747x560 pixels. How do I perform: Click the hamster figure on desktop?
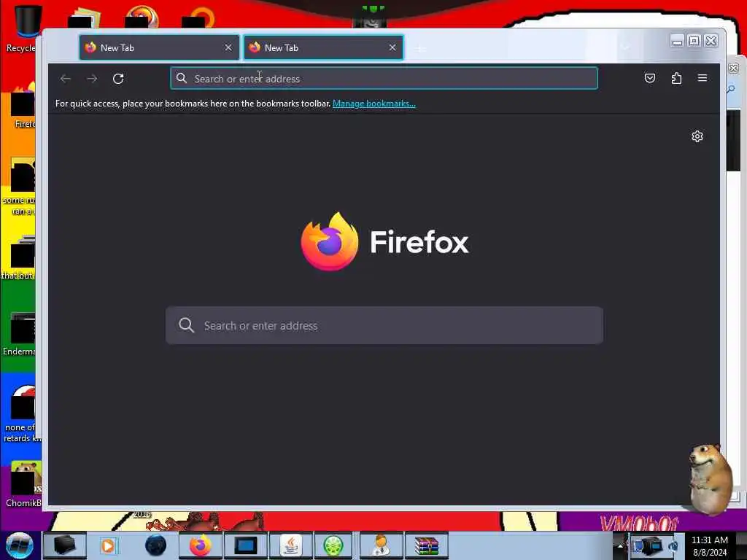click(710, 478)
